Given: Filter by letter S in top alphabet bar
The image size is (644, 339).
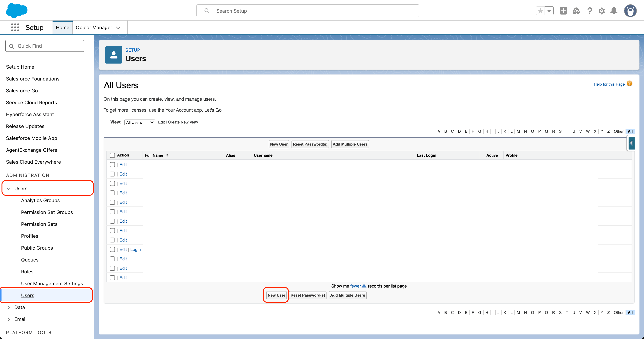Looking at the screenshot, I should click(x=560, y=131).
